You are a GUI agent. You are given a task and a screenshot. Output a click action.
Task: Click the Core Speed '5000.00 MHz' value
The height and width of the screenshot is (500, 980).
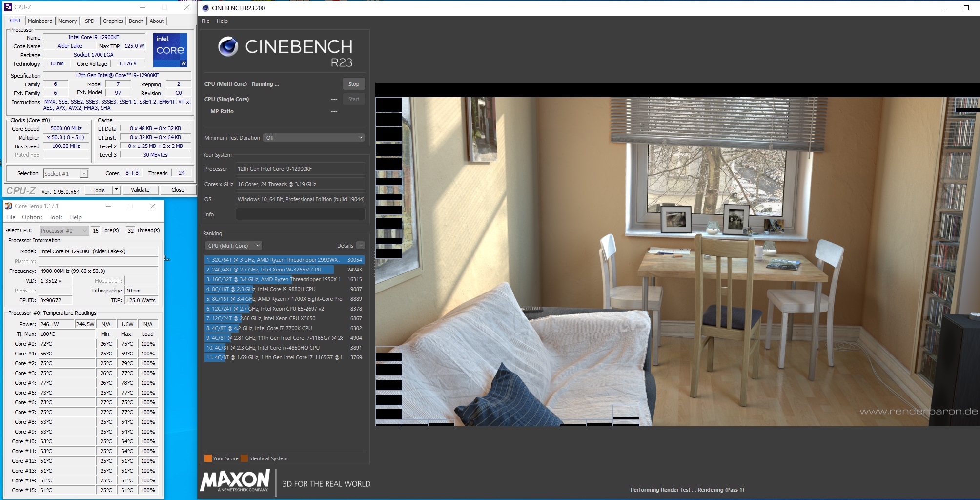66,129
